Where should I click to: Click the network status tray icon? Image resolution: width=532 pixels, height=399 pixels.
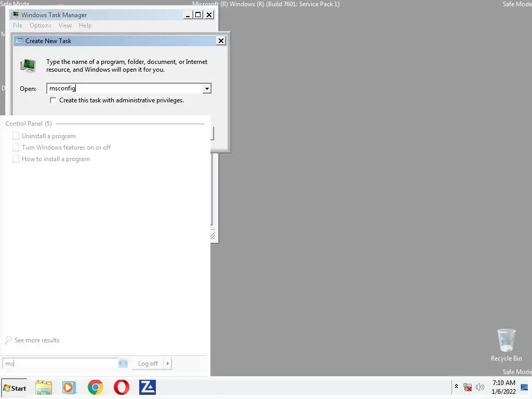pos(468,387)
